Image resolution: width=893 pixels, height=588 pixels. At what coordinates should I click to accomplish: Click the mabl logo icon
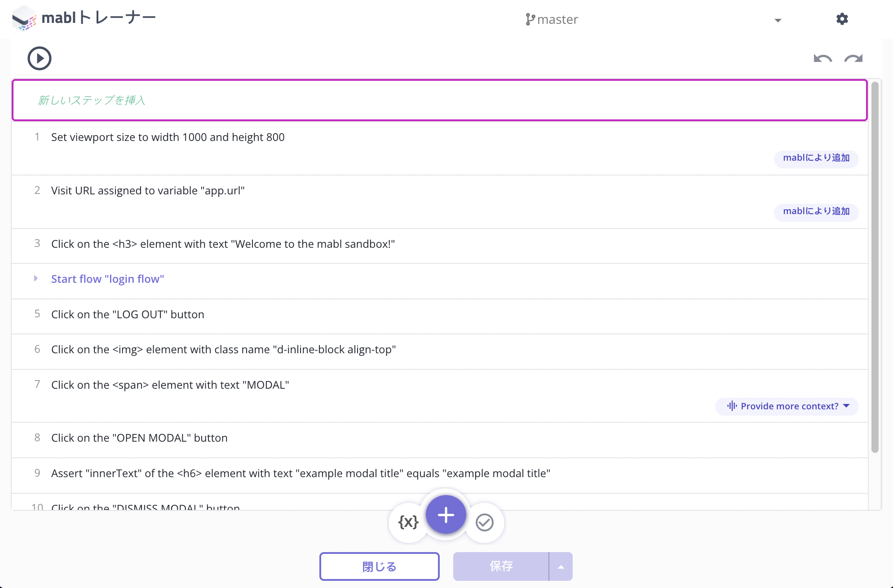(24, 19)
